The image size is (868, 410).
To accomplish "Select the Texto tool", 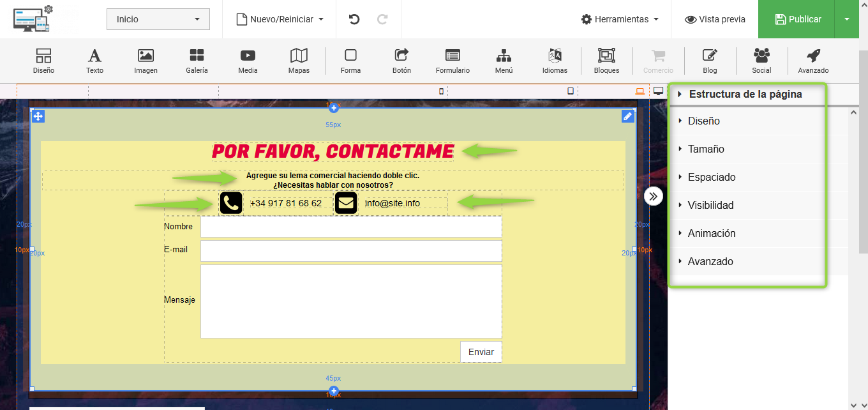I will pos(94,61).
